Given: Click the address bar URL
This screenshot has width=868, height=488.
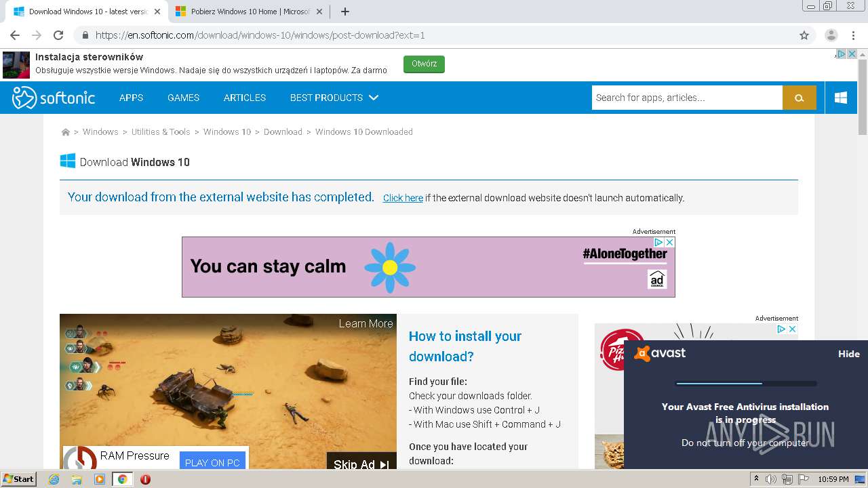Looking at the screenshot, I should coord(260,35).
